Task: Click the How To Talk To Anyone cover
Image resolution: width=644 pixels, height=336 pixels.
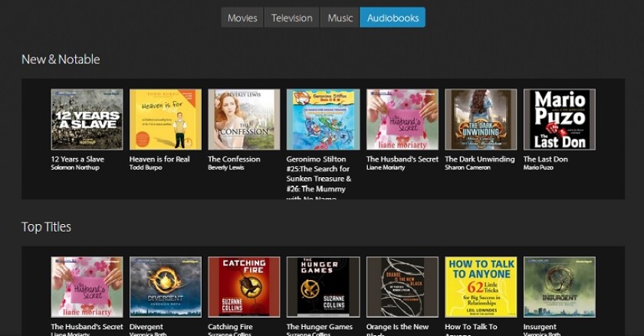Action: click(481, 287)
